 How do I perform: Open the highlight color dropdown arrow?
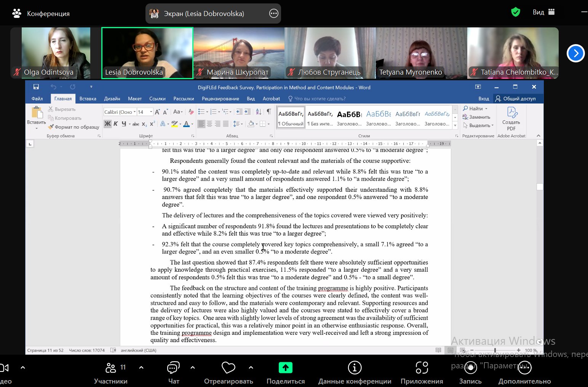click(x=180, y=124)
